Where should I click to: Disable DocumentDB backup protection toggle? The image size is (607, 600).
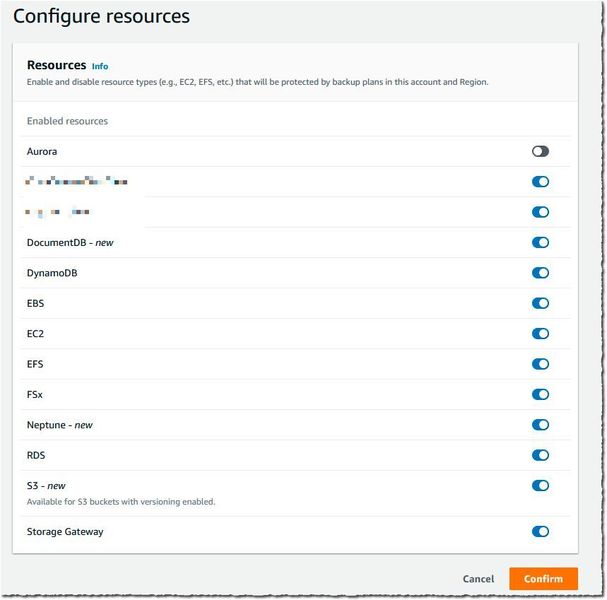(540, 243)
